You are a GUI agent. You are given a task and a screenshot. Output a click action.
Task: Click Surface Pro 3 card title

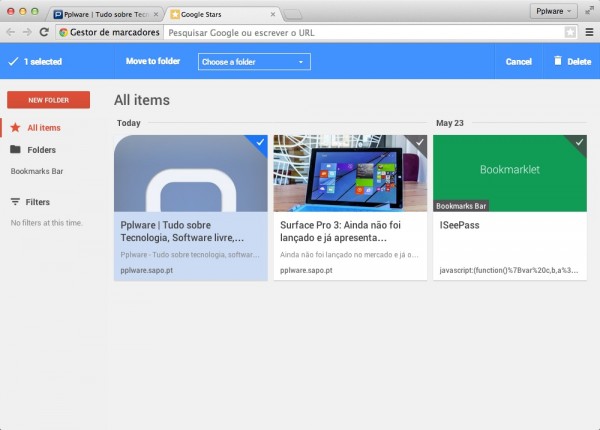click(340, 231)
